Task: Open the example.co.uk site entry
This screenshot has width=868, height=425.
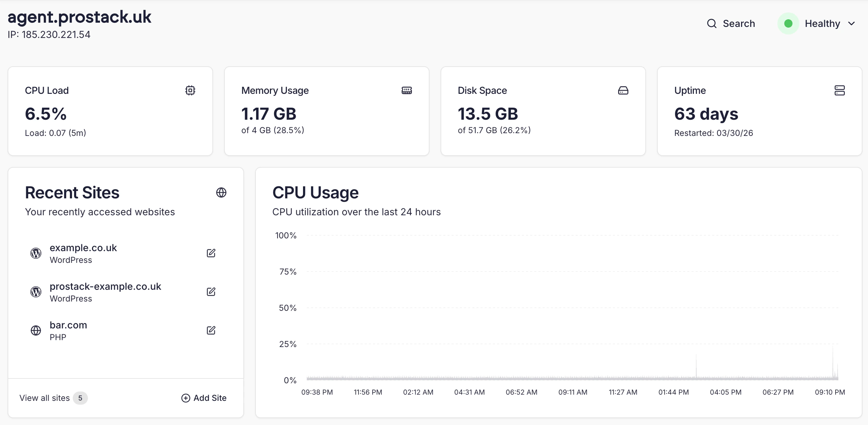Action: pyautogui.click(x=125, y=253)
